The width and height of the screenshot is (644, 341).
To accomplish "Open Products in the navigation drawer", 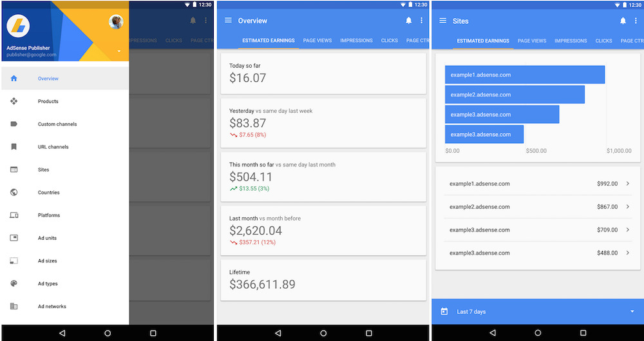I will tap(48, 101).
